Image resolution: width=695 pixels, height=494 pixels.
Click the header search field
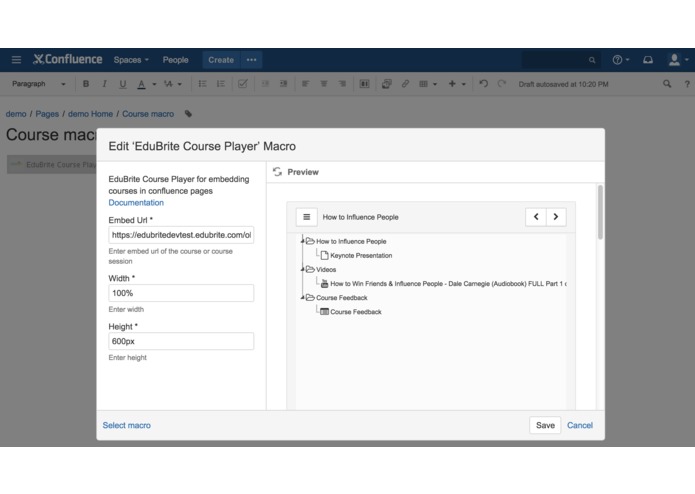point(561,60)
